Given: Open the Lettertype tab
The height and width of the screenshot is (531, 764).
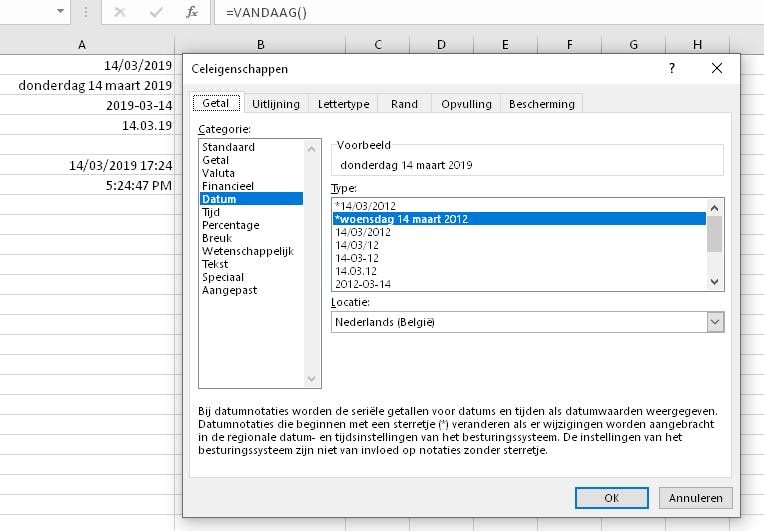Looking at the screenshot, I should (x=344, y=104).
